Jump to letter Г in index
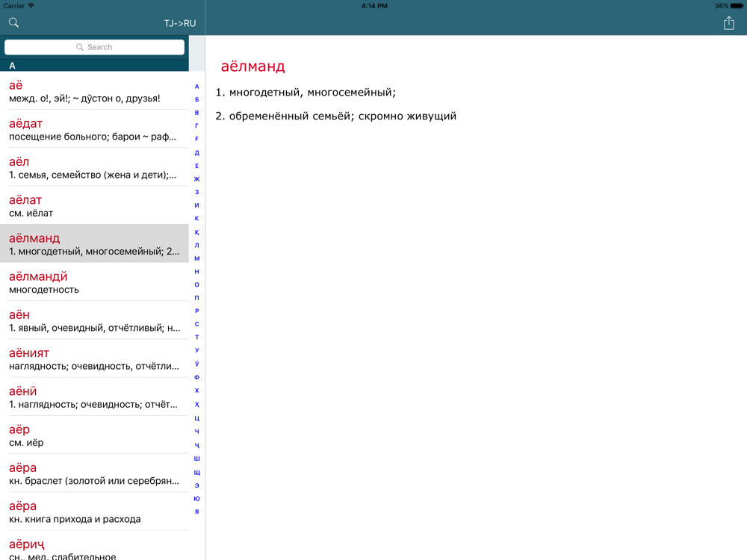The width and height of the screenshot is (747, 560). 196,125
